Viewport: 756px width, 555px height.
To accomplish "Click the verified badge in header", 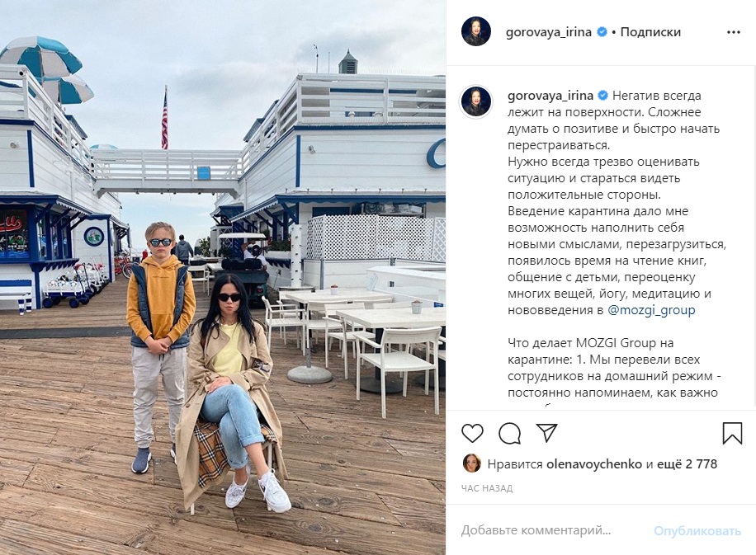I will click(602, 32).
